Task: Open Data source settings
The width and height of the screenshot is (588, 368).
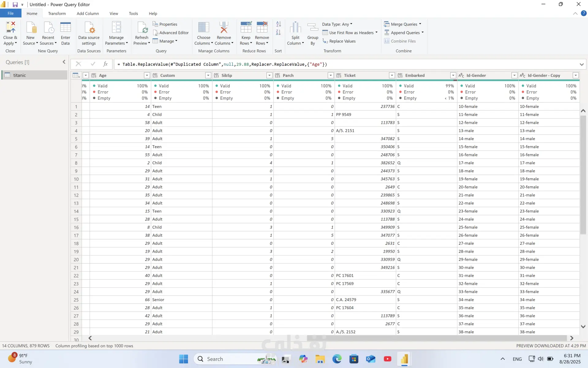Action: (89, 28)
